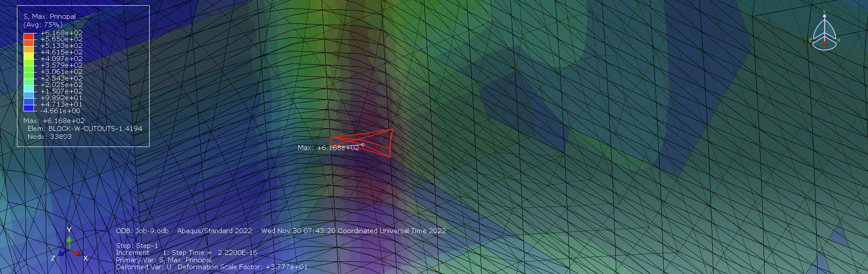Click the 3D view compass
This screenshot has width=868, height=274.
click(825, 30)
